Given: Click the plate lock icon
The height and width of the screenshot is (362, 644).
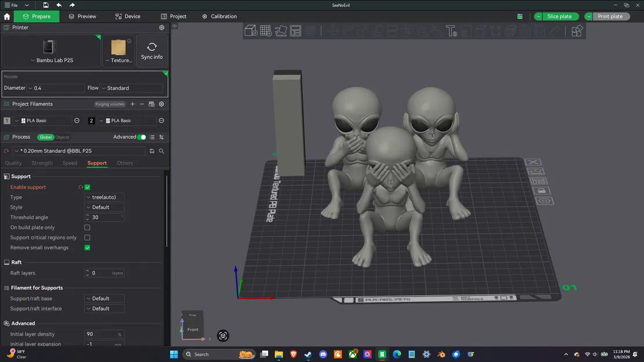Looking at the screenshot, I should 543,191.
